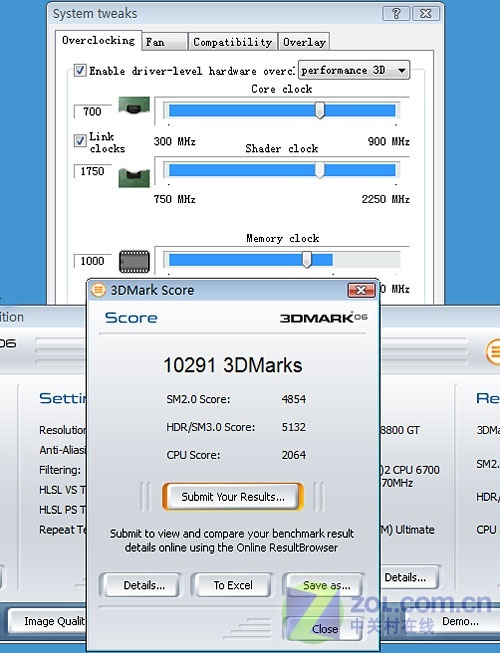500x653 pixels.
Task: Open the performance 3D dropdown
Action: point(354,70)
